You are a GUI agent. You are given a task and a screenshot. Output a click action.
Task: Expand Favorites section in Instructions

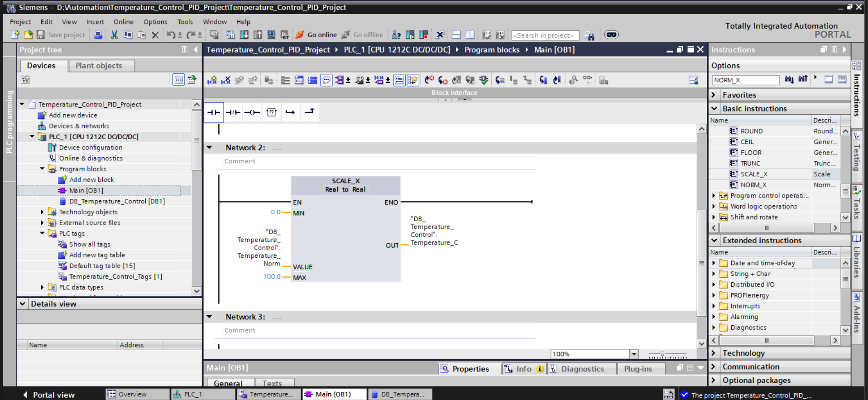(x=714, y=95)
